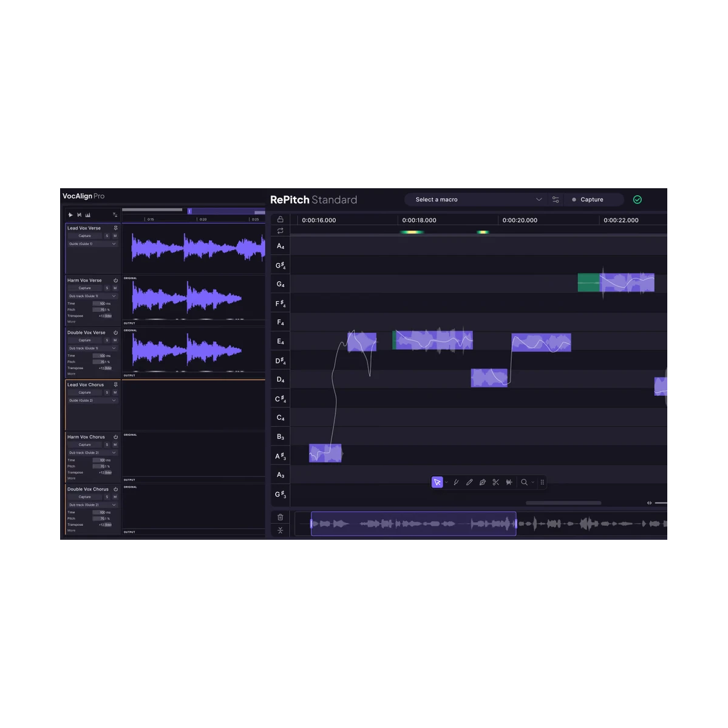Image resolution: width=728 pixels, height=728 pixels.
Task: Click Transpose value on Harm Vox Verse
Action: [x=105, y=316]
